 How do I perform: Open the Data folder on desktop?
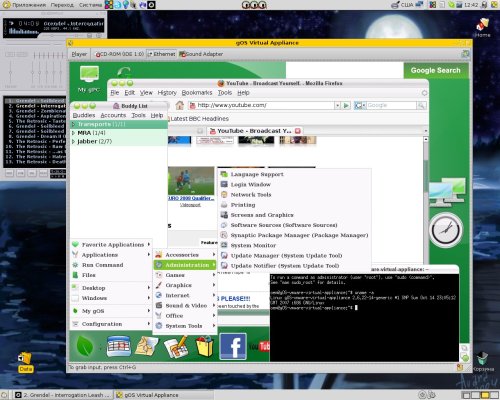[x=25, y=362]
